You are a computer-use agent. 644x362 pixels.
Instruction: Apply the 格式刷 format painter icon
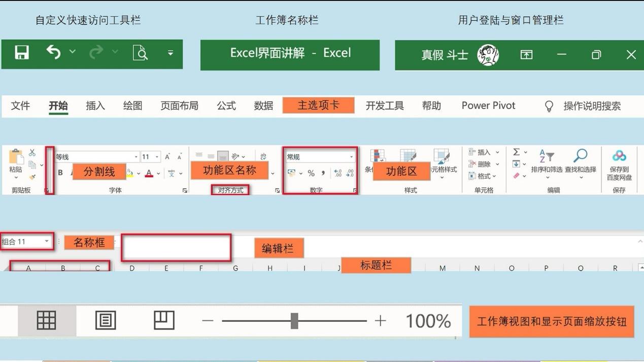pos(31,176)
